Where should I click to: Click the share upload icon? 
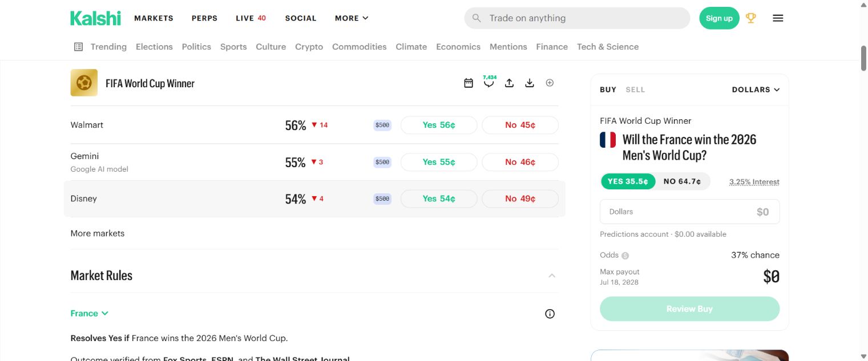(510, 83)
